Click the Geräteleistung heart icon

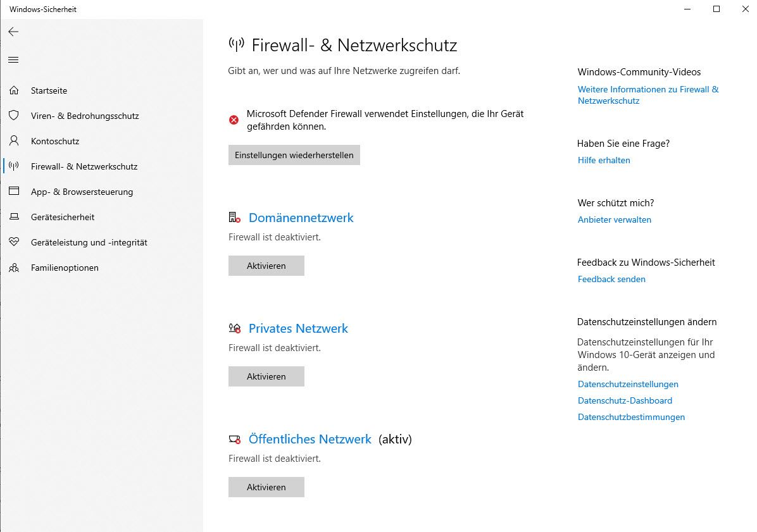point(14,242)
